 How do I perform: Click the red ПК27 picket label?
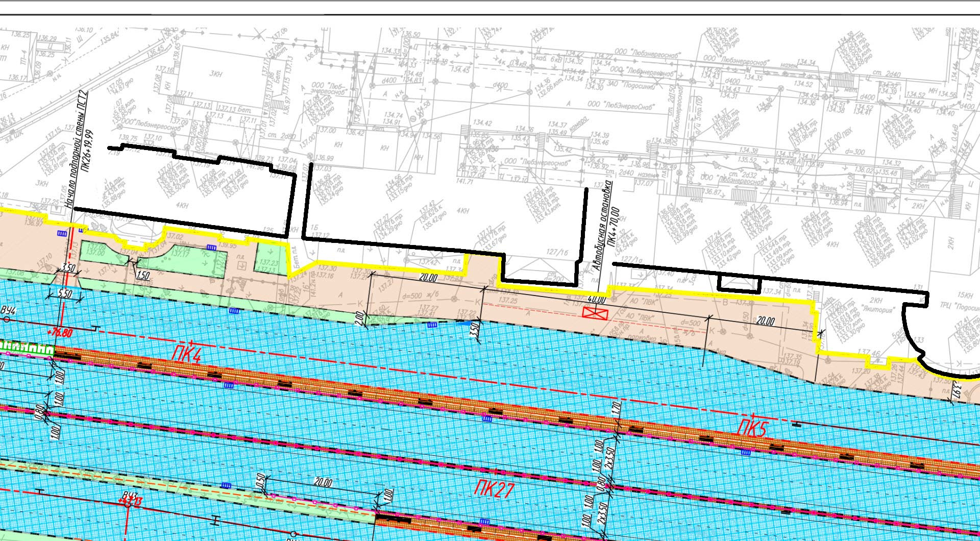click(494, 490)
